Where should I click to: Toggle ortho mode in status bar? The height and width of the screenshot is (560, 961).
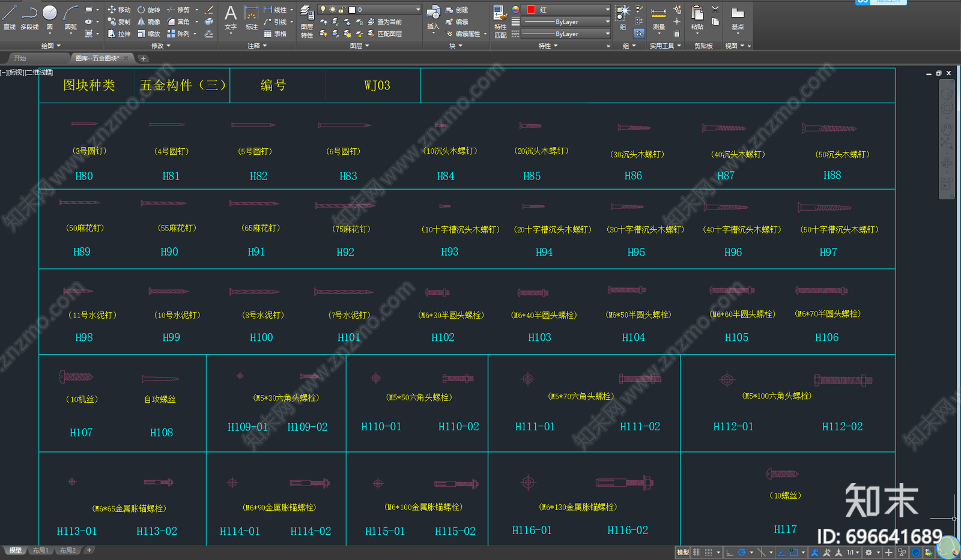pos(730,552)
